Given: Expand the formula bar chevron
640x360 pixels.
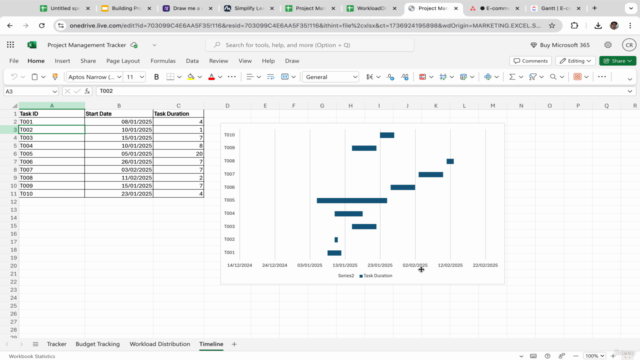Looking at the screenshot, I should coord(630,91).
